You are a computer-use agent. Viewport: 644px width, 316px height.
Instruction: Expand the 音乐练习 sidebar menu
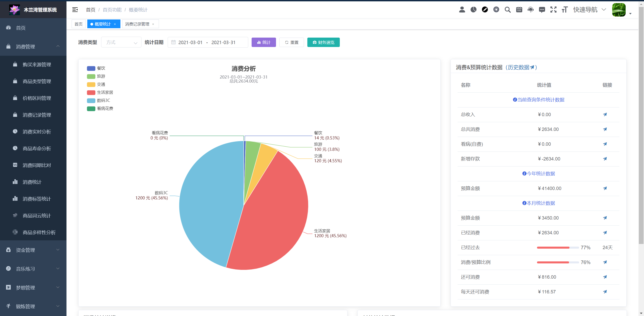tap(33, 269)
